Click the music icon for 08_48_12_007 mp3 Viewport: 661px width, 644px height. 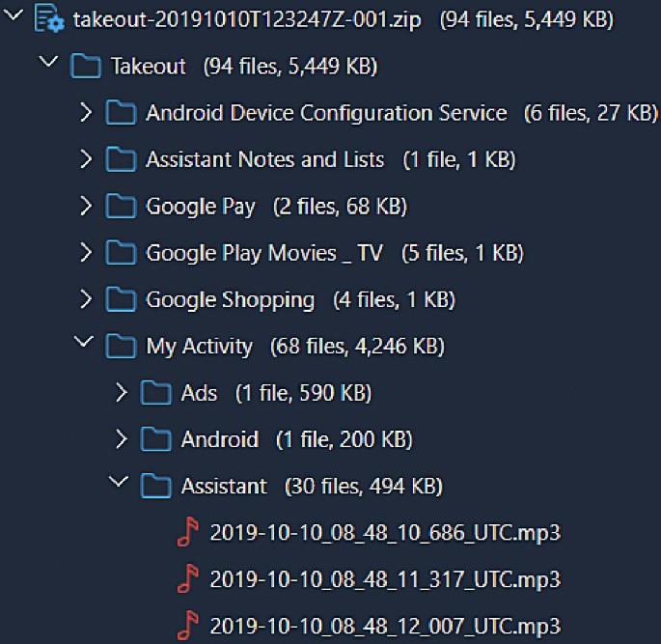[x=189, y=626]
